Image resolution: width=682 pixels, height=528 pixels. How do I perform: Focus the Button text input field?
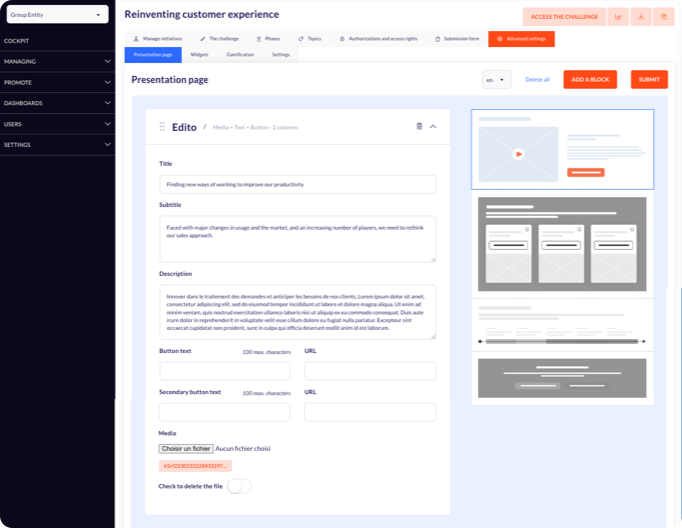click(x=225, y=371)
